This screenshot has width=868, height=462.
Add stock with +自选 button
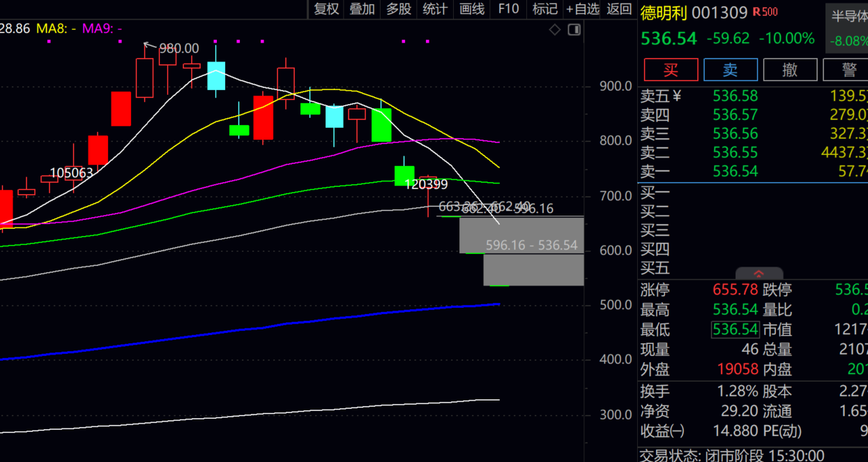tap(583, 9)
